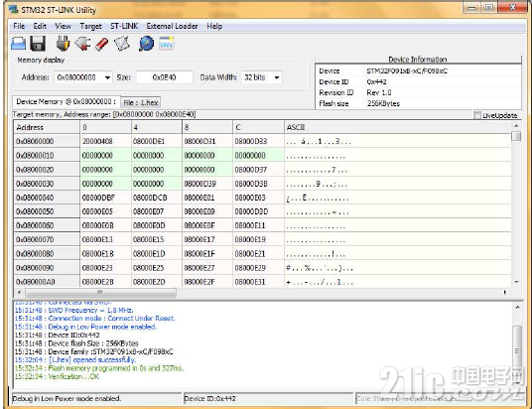Click the log pane vertical scrollbar thumb
Screen dimensions: 532x409
click(517, 350)
